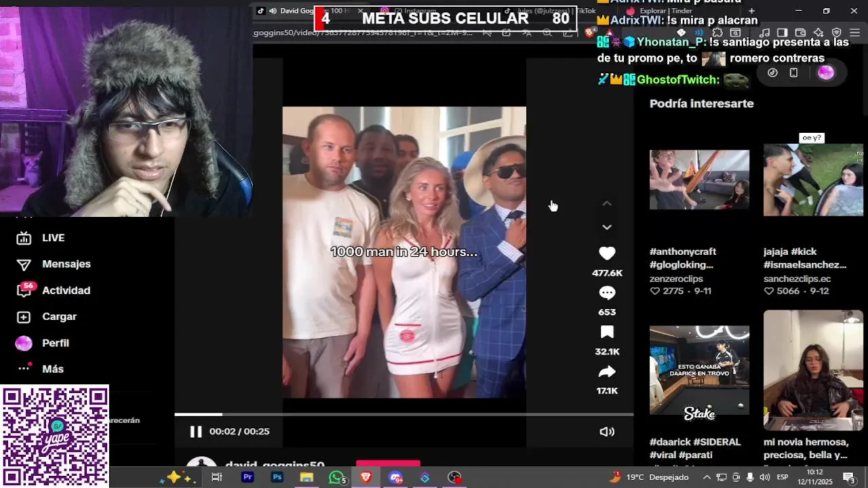Open File Explorer from the taskbar
The height and width of the screenshot is (488, 868).
point(307,477)
